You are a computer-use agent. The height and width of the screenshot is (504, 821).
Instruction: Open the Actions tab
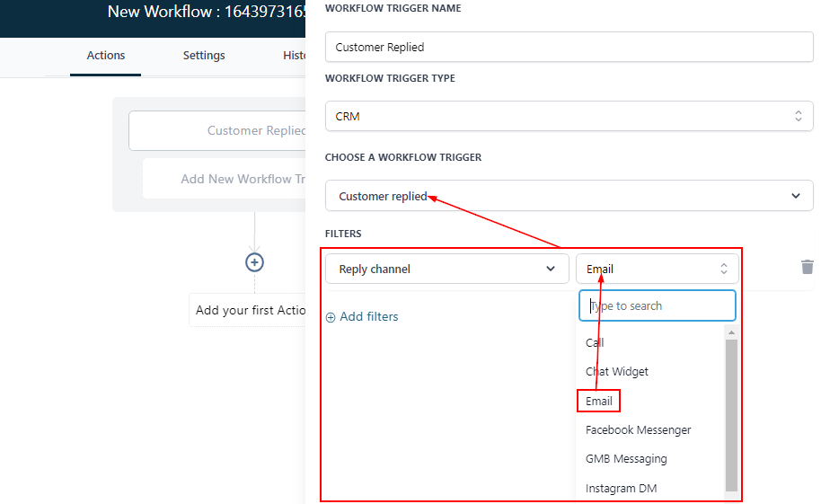pos(106,55)
